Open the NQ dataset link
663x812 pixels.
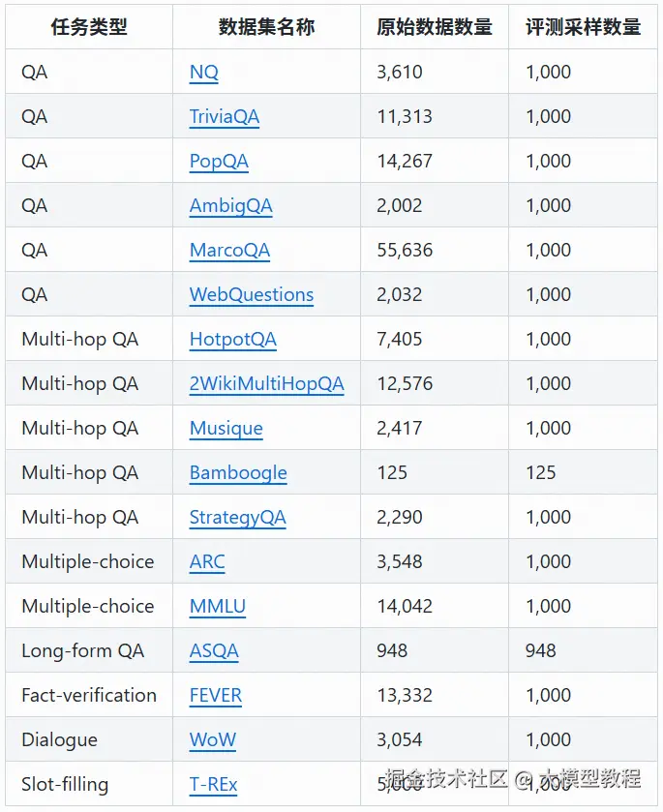(203, 73)
